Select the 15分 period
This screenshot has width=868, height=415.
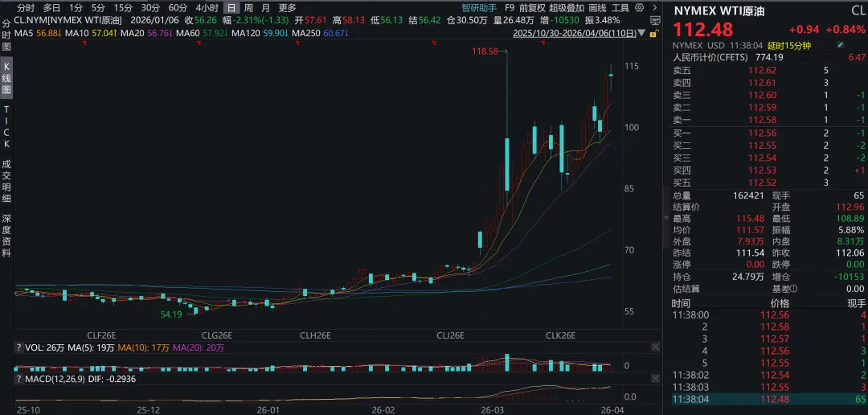[x=123, y=8]
